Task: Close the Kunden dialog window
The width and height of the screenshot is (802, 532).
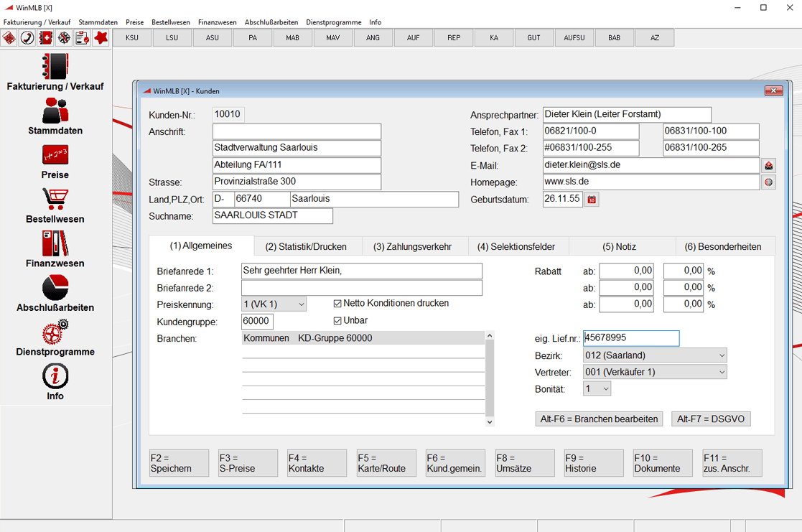Action: (x=773, y=90)
